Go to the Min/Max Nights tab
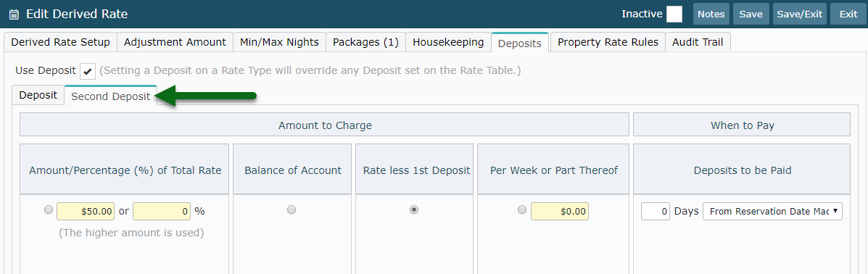 pyautogui.click(x=279, y=42)
